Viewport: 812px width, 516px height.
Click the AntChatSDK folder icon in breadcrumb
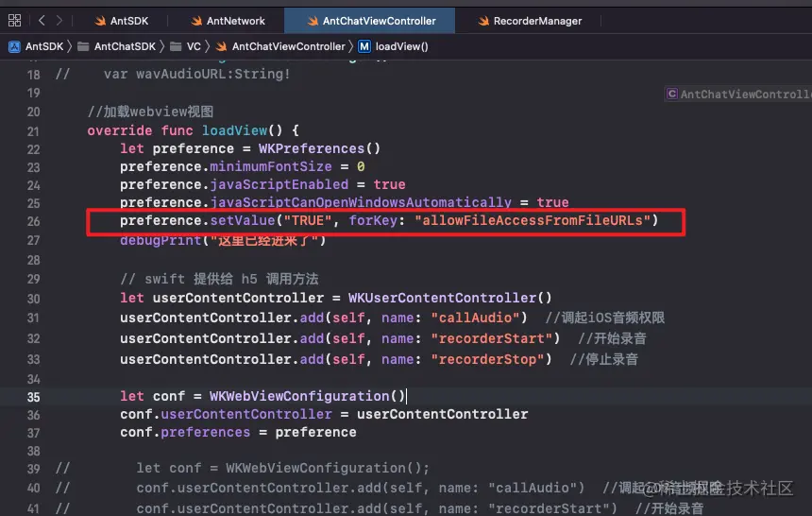83,46
